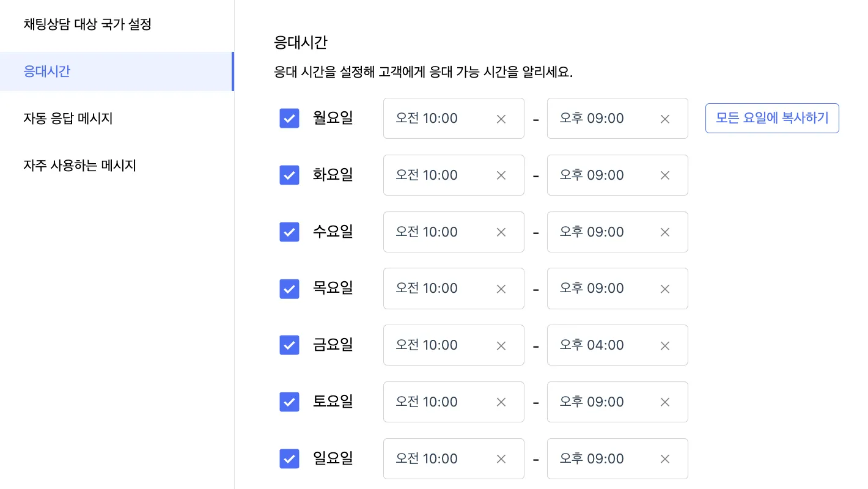Clear Monday start time 오전 10:00
The width and height of the screenshot is (868, 489).
click(501, 119)
